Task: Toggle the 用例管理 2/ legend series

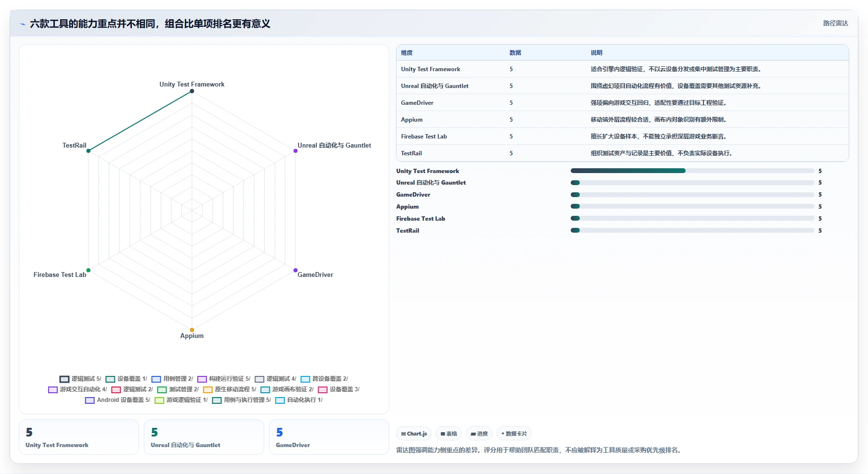Action: pyautogui.click(x=172, y=379)
